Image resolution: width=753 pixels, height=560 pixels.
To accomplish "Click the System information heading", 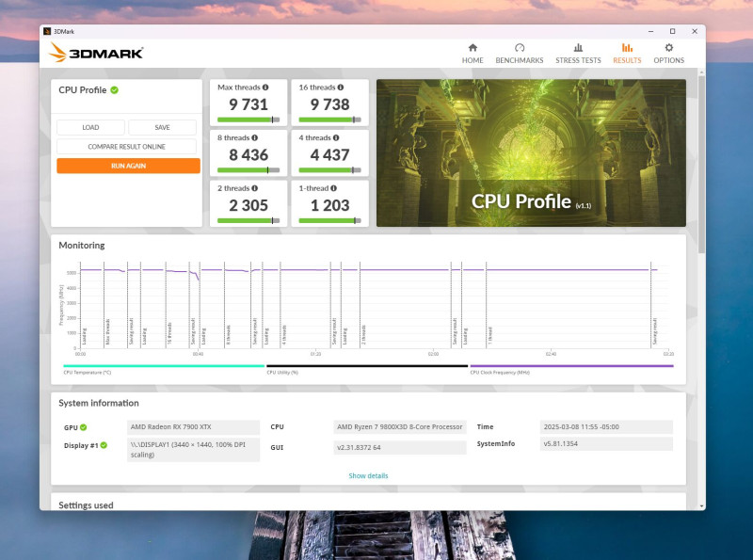I will (x=99, y=403).
